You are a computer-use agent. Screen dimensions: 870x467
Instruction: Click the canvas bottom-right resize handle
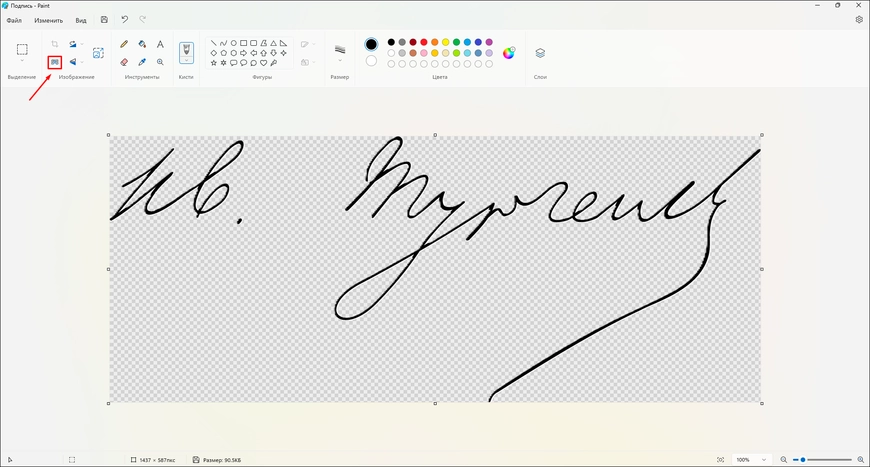[x=762, y=403]
